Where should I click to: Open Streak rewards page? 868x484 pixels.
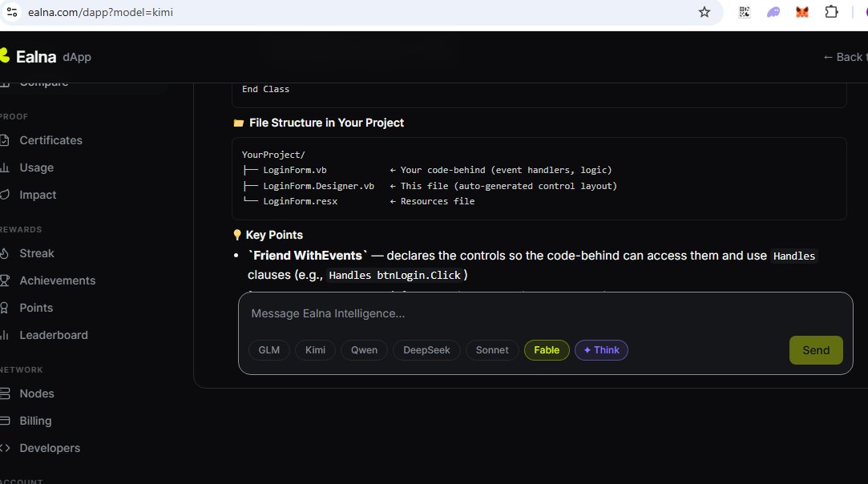point(37,253)
